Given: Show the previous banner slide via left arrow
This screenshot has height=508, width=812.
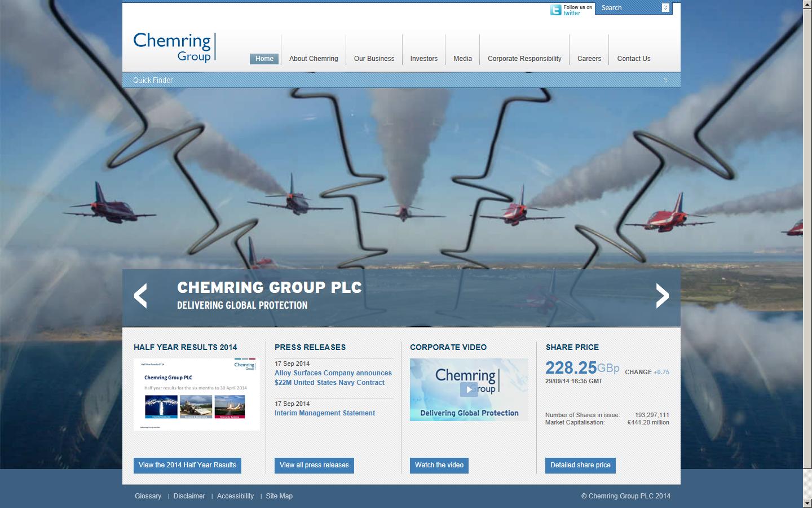Looking at the screenshot, I should tap(140, 295).
